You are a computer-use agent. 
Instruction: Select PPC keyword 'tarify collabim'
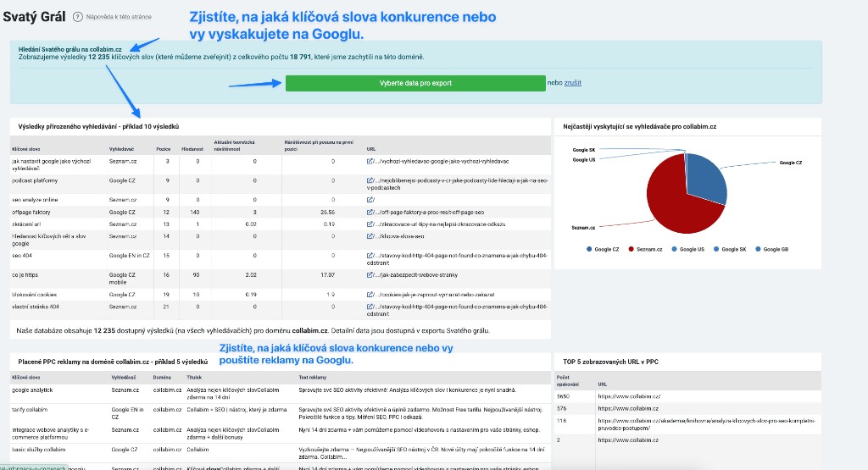[x=30, y=410]
